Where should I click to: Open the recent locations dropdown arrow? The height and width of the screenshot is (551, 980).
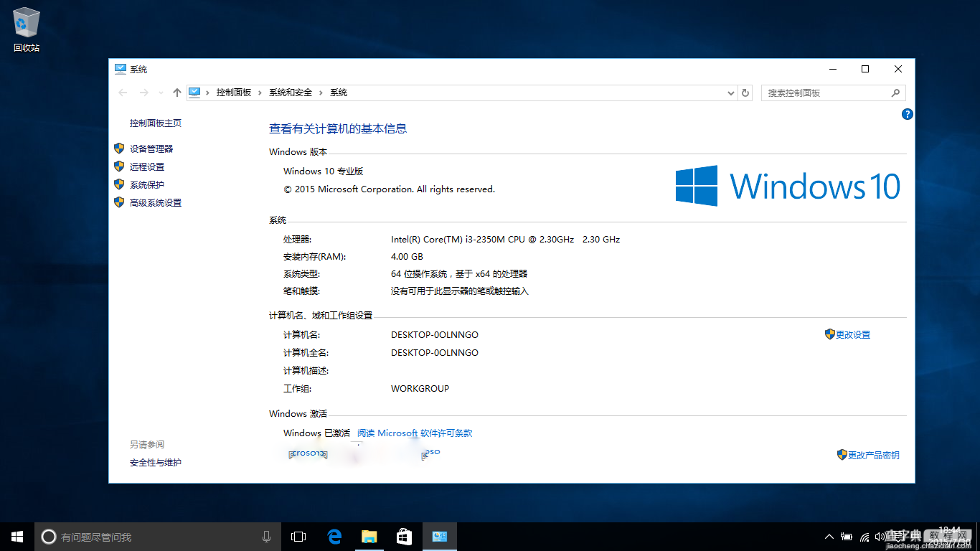click(160, 93)
